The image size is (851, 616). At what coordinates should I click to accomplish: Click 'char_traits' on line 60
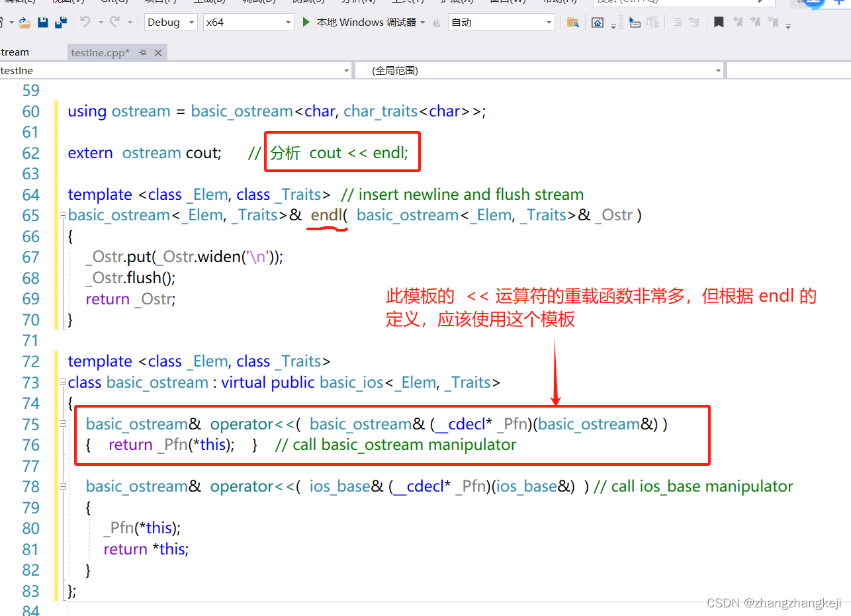381,111
